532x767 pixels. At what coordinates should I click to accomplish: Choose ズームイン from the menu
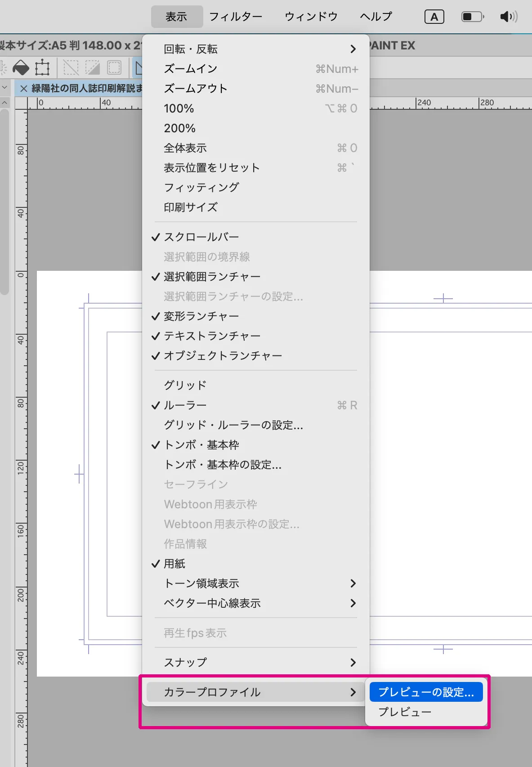[256, 69]
